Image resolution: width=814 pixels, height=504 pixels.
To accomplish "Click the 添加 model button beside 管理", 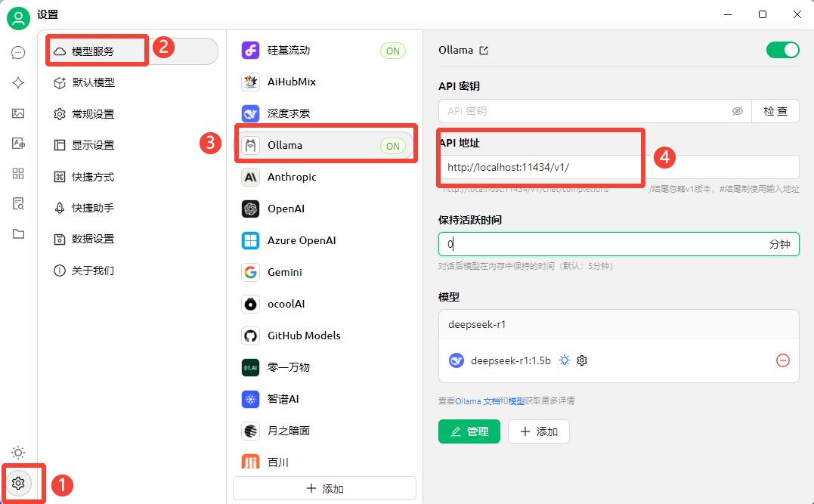I will coord(539,431).
